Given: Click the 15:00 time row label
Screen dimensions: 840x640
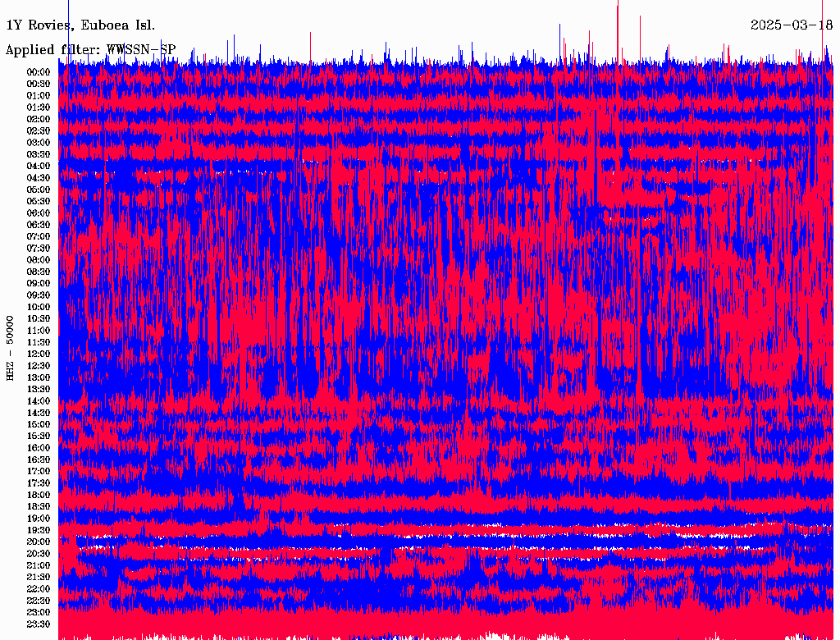Looking at the screenshot, I should [39, 424].
